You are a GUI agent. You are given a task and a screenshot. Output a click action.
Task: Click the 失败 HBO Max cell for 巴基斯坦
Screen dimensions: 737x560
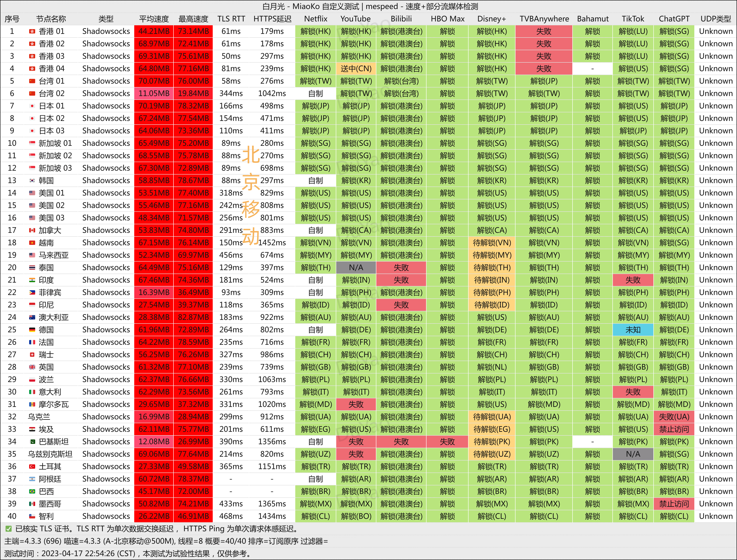pyautogui.click(x=447, y=442)
